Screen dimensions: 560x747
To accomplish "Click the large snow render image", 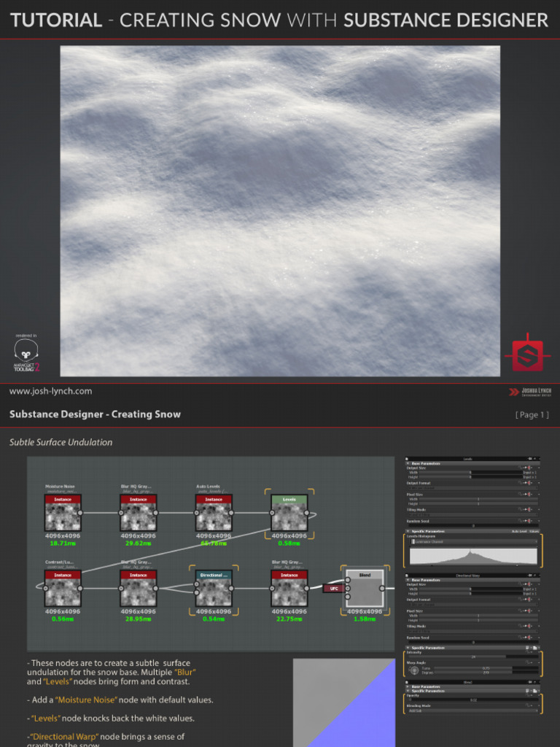I will tap(280, 211).
